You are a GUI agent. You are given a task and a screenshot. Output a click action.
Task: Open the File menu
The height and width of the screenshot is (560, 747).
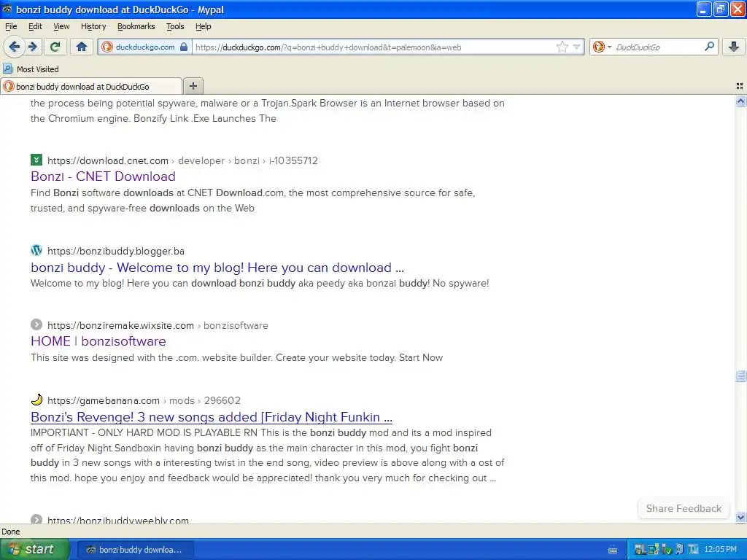(x=11, y=27)
